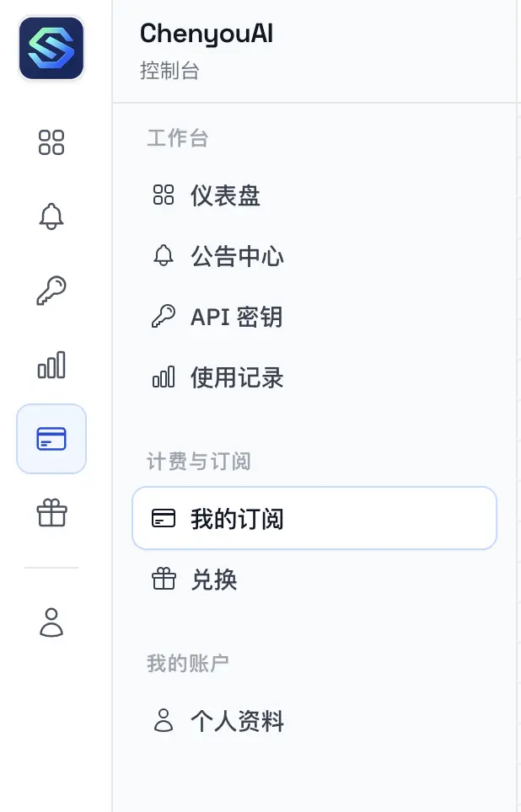Open the API 密钥 page

236,318
